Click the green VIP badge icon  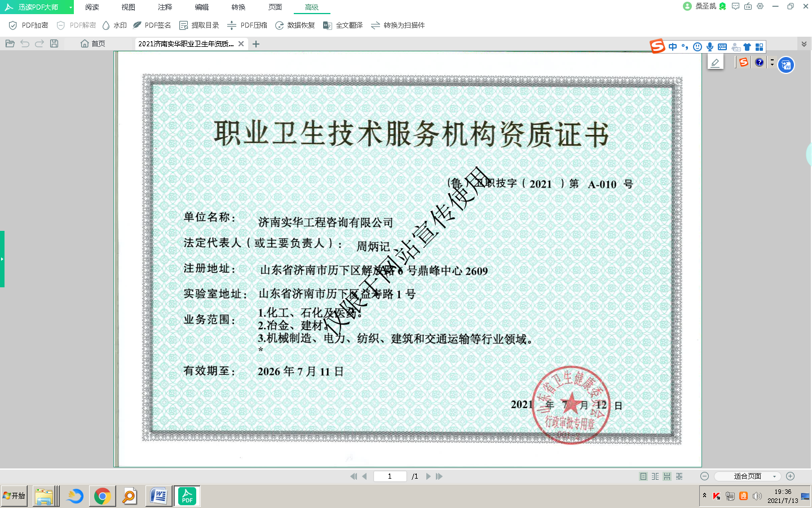click(722, 6)
